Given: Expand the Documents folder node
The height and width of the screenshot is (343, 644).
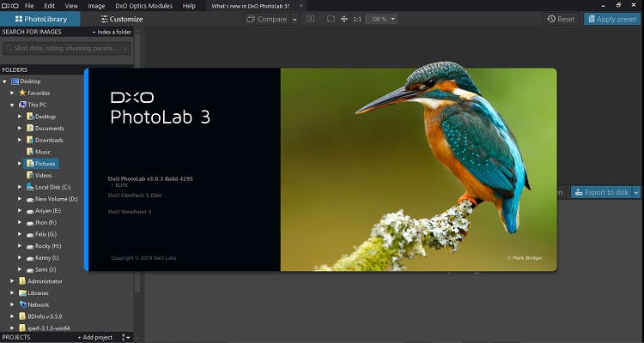Looking at the screenshot, I should click(x=20, y=129).
